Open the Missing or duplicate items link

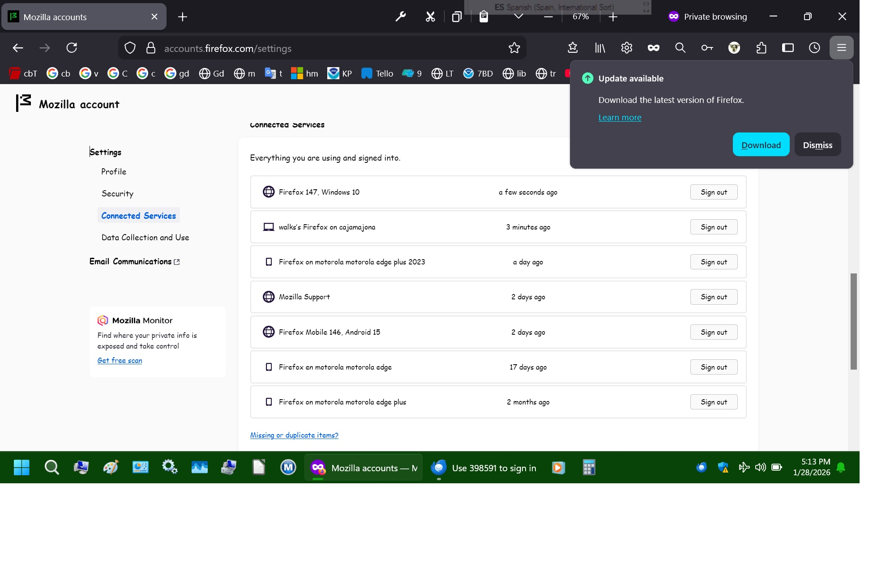coord(294,435)
